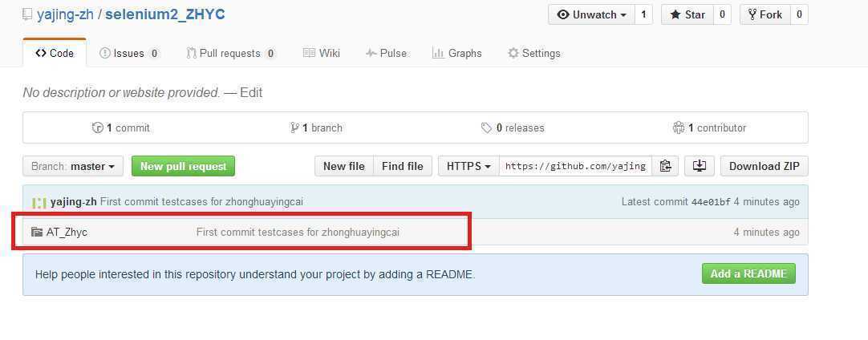Open the Unwatch dropdown button

pos(590,15)
